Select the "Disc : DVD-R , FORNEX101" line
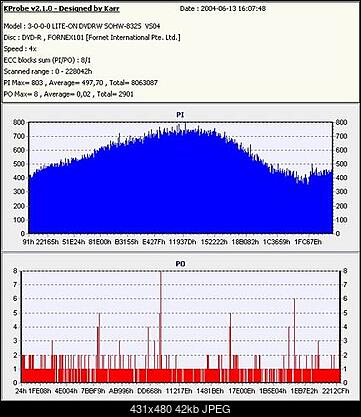Screen dimensions: 361x417 click(92, 38)
